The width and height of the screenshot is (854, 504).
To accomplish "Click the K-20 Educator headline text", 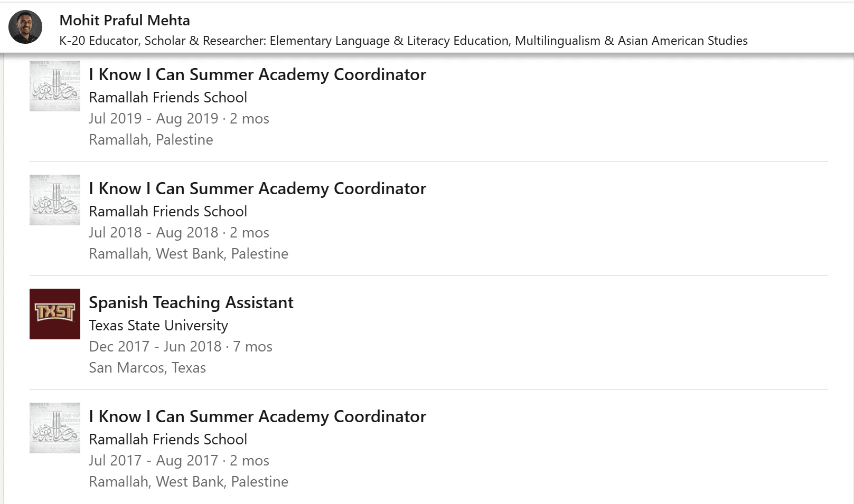I will click(403, 41).
